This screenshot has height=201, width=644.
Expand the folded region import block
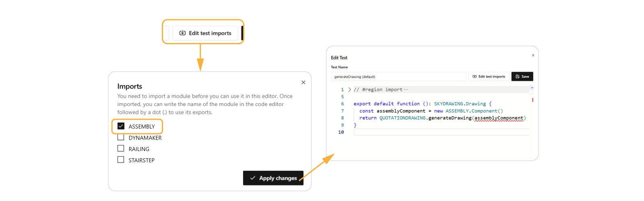[349, 90]
